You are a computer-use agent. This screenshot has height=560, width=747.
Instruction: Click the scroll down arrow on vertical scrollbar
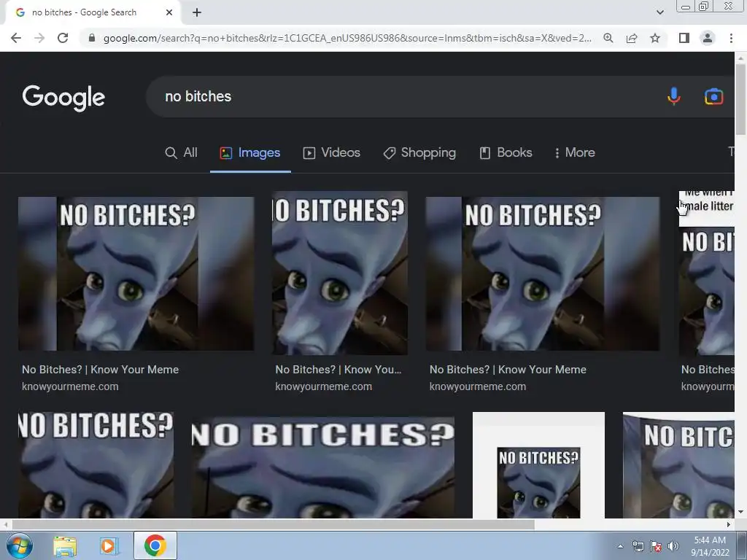click(x=740, y=512)
